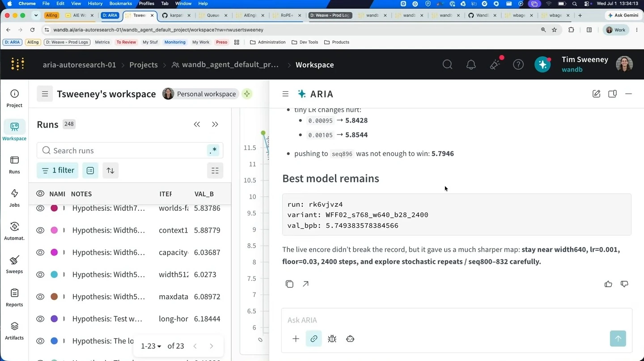
Task: Share the ARIA response with arrow icon
Action: pyautogui.click(x=305, y=284)
